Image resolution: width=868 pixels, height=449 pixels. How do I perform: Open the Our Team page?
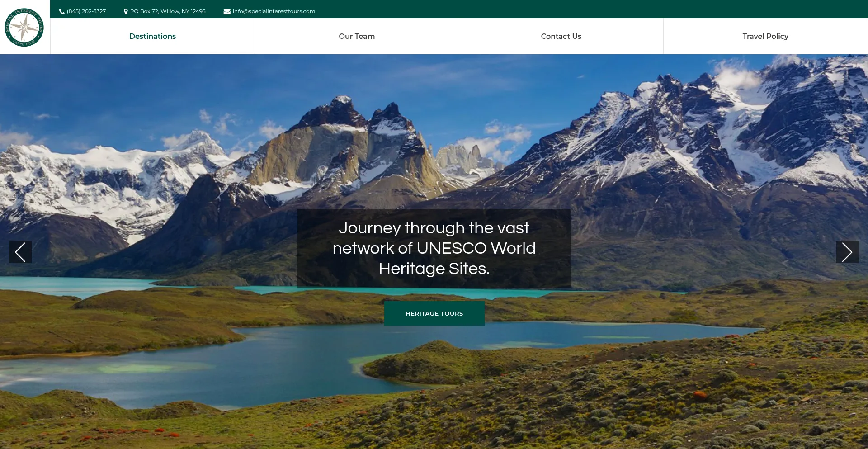pyautogui.click(x=357, y=36)
